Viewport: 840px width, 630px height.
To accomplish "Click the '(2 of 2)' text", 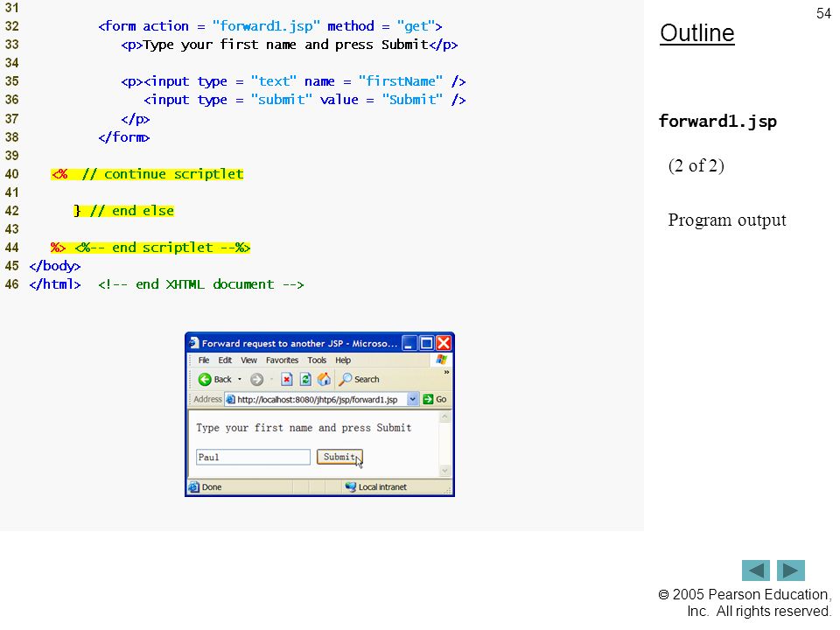I will tap(696, 165).
